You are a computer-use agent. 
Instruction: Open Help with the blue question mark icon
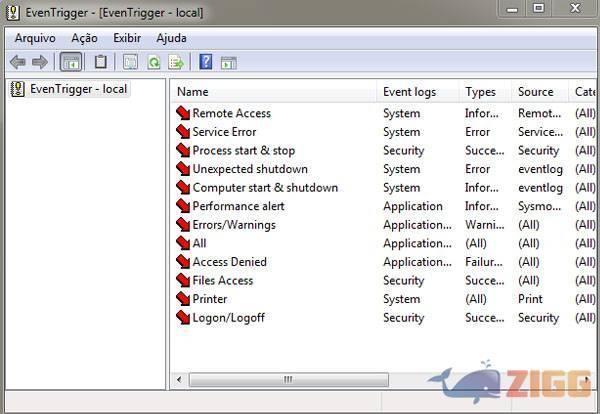point(206,62)
